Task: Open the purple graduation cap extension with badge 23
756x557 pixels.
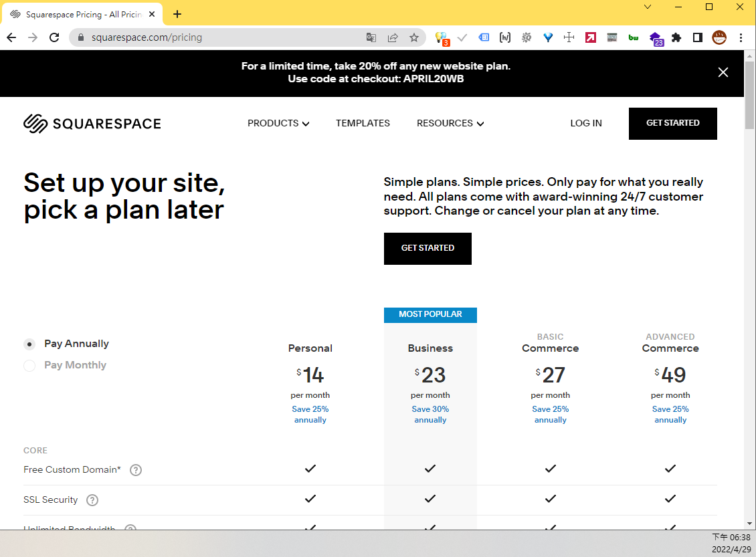Action: click(x=656, y=39)
